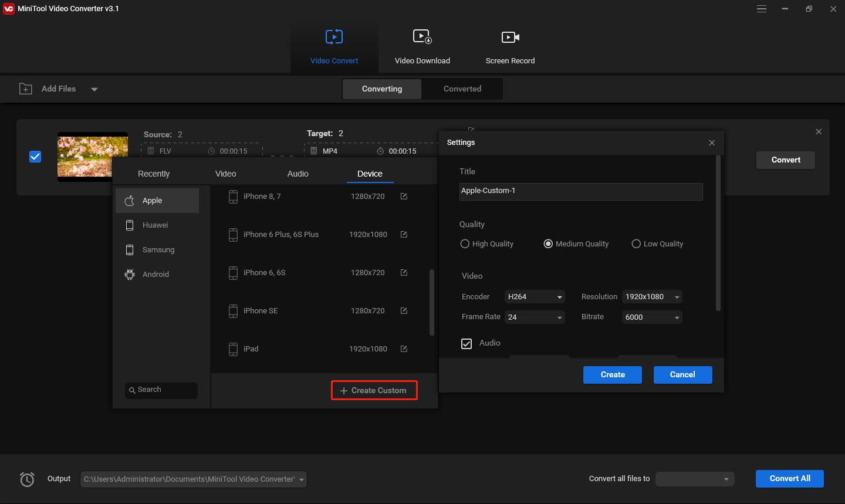Open the Encoder H264 dropdown
This screenshot has height=504, width=845.
[535, 297]
